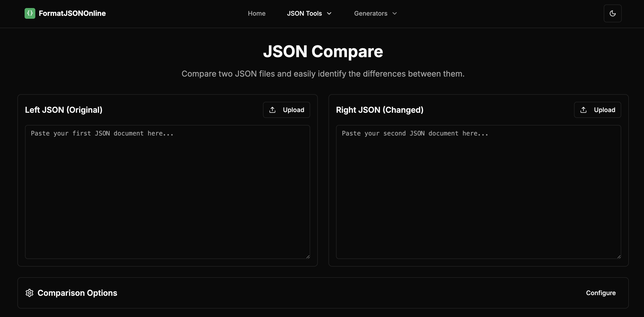Click the Upload button for Right JSON
The image size is (644, 317).
[x=597, y=109]
